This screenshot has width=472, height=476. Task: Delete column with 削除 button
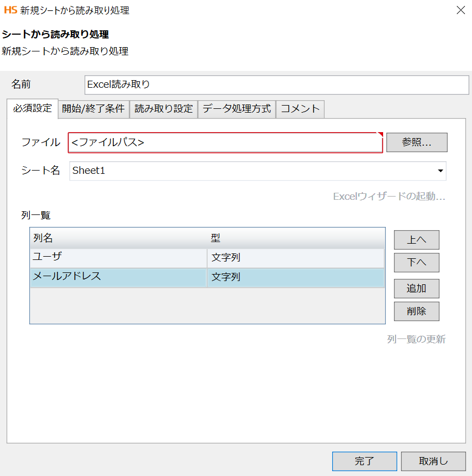416,311
